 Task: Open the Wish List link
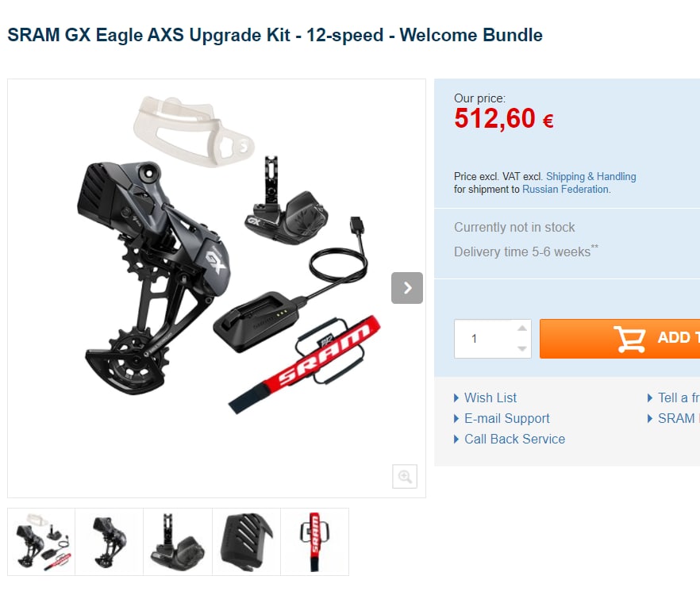click(x=490, y=397)
